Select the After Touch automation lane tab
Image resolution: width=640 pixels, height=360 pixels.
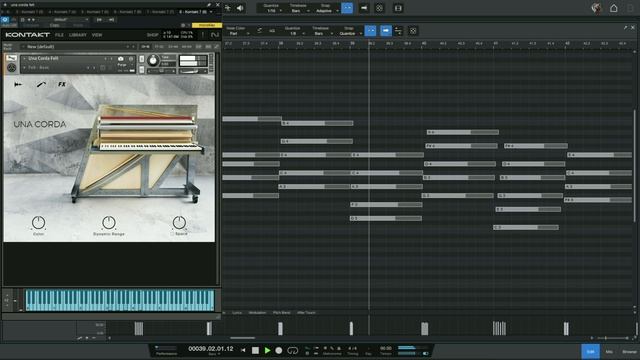click(306, 313)
